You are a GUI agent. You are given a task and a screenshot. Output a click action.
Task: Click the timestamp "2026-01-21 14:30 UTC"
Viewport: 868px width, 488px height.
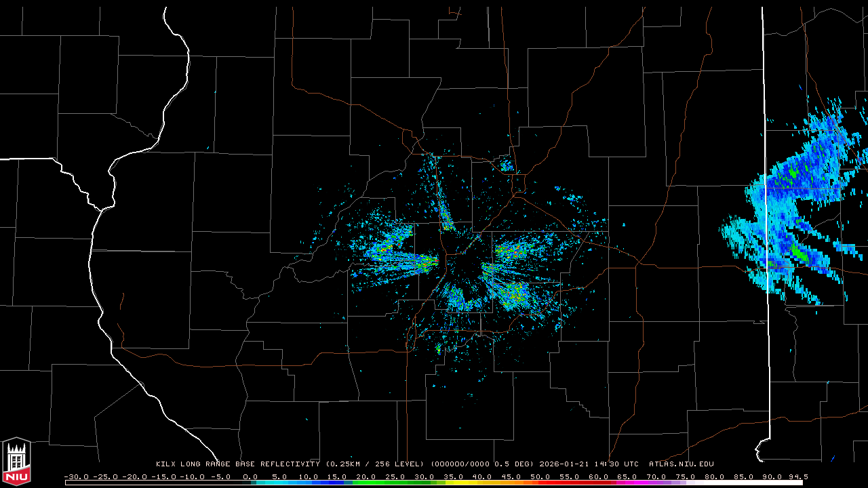click(589, 464)
